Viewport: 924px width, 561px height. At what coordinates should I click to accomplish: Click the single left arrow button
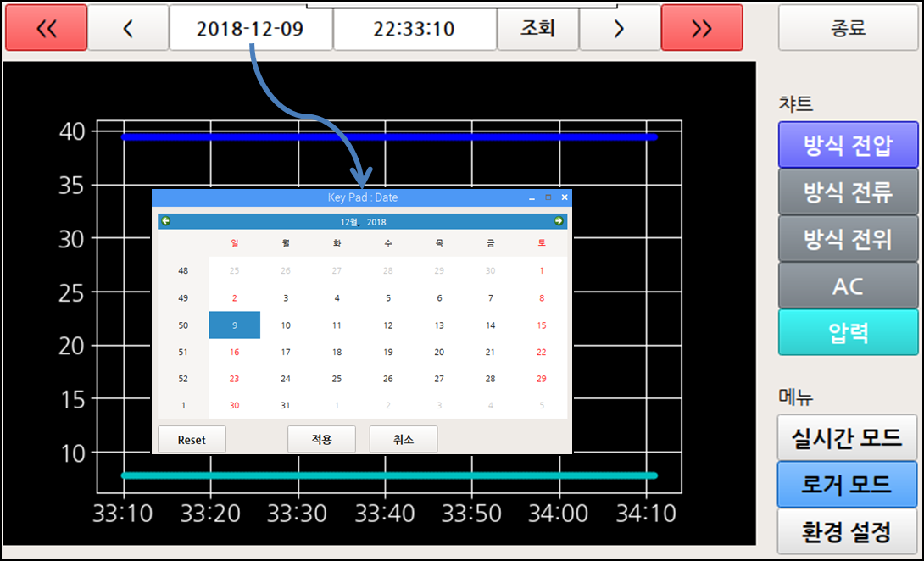point(128,28)
